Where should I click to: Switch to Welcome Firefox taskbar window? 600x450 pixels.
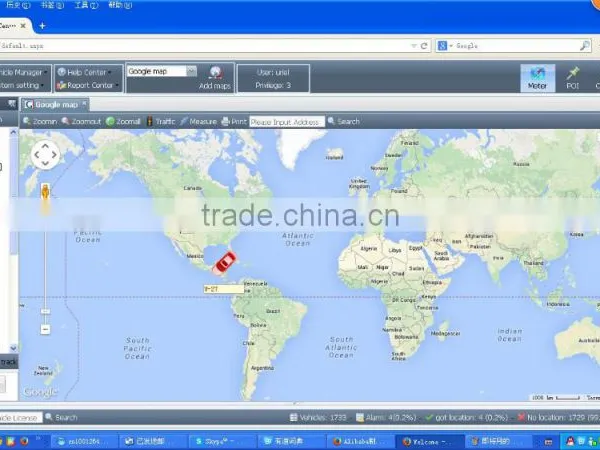pos(429,441)
